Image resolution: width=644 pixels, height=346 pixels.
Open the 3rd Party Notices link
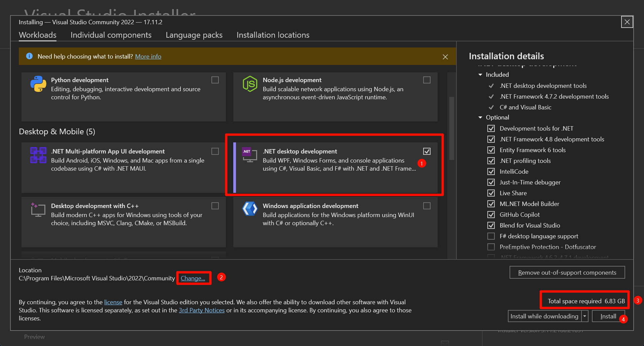202,310
